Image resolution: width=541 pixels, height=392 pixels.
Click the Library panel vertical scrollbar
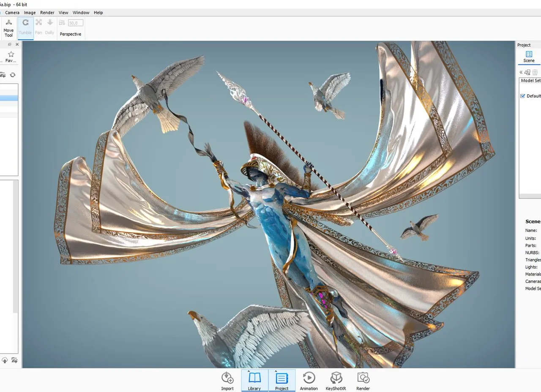point(16,247)
